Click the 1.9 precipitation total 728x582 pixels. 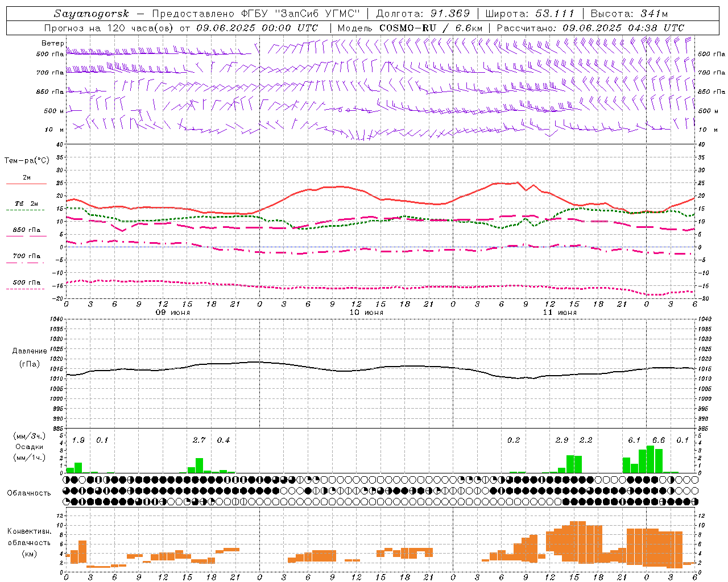pyautogui.click(x=78, y=440)
